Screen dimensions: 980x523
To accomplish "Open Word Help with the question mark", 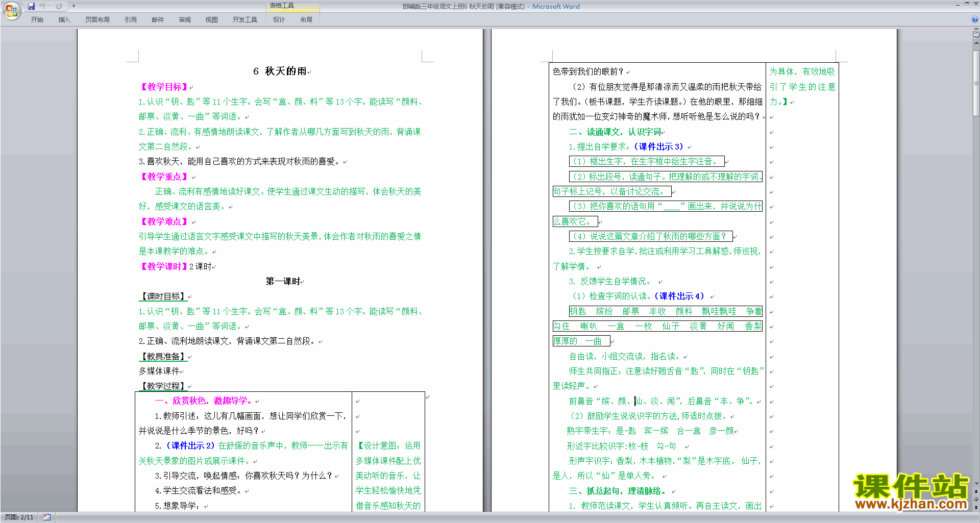I will point(975,19).
